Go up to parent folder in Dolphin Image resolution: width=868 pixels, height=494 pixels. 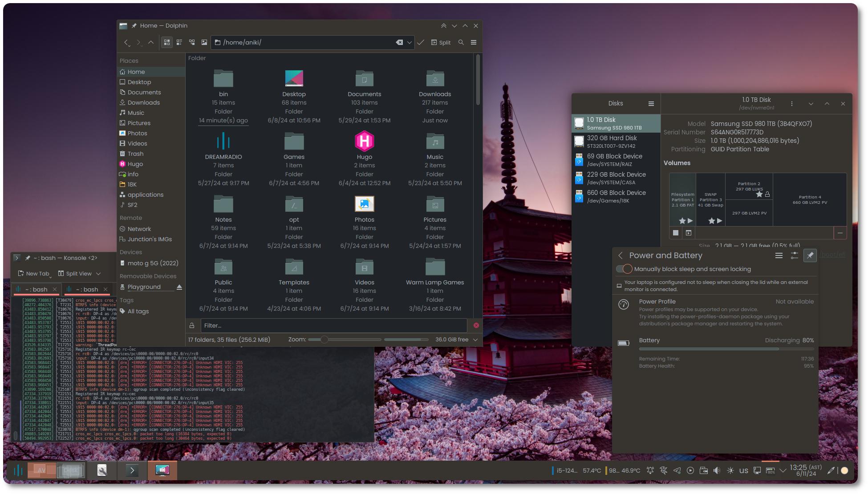[151, 42]
